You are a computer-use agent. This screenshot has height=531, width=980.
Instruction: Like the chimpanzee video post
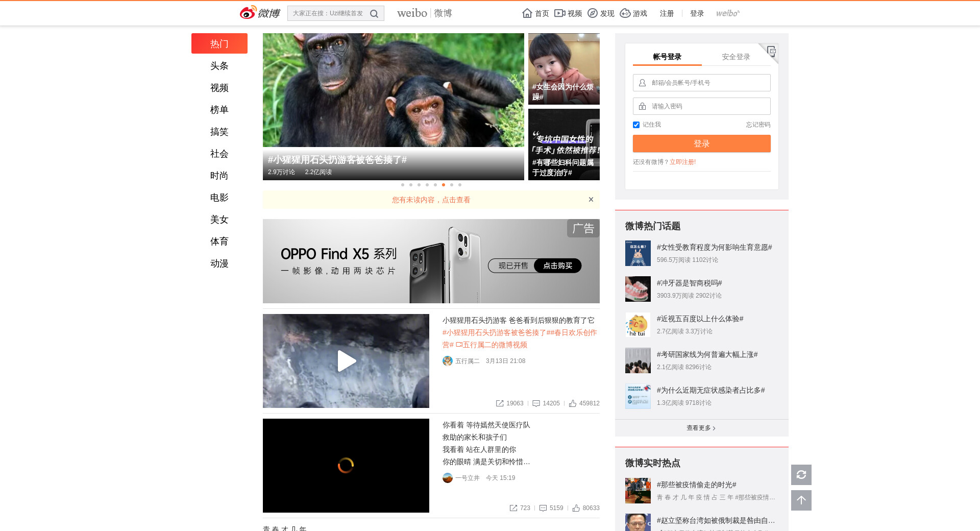[573, 403]
